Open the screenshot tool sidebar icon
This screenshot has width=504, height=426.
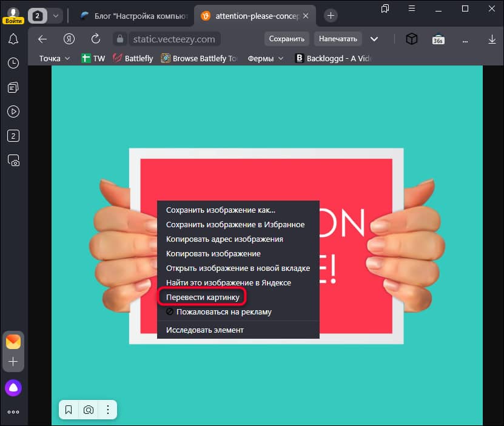(13, 161)
